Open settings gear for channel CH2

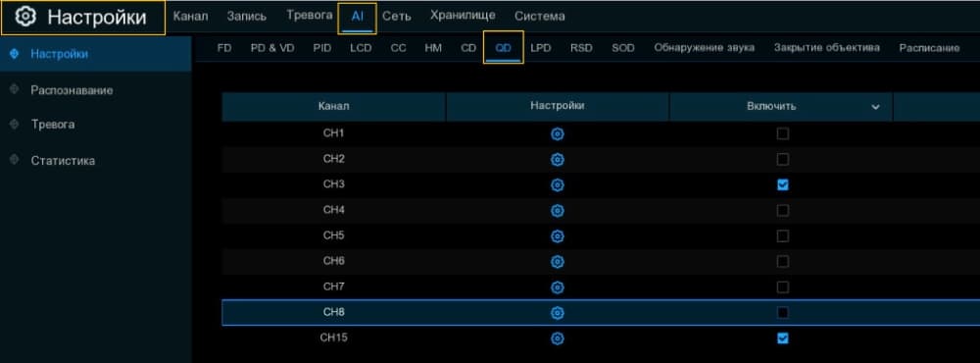558,160
